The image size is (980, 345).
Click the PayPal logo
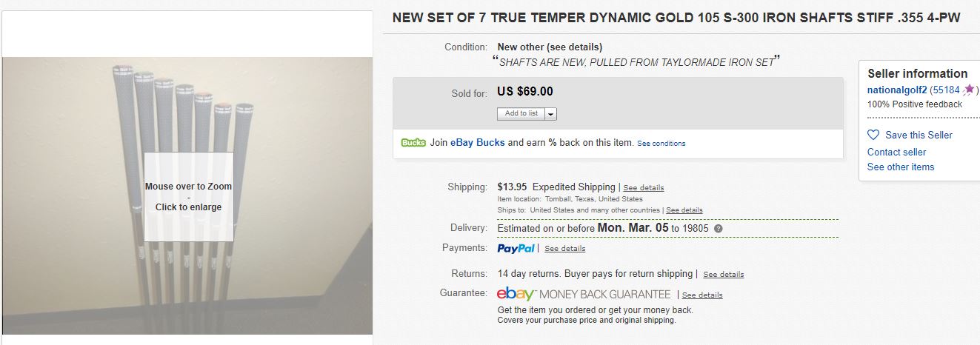coord(516,248)
